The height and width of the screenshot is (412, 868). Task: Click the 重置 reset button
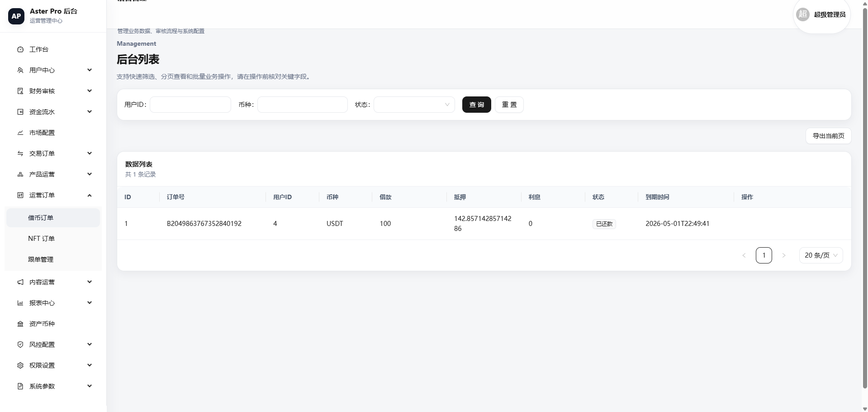pos(509,105)
